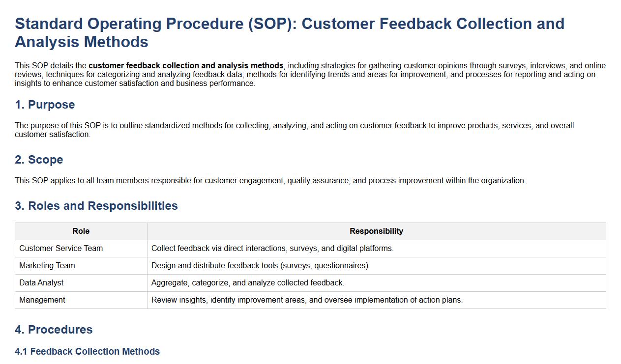Click the introductory paragraph starting "This SOP details"
Screen dimensions: 621x364
(x=310, y=75)
